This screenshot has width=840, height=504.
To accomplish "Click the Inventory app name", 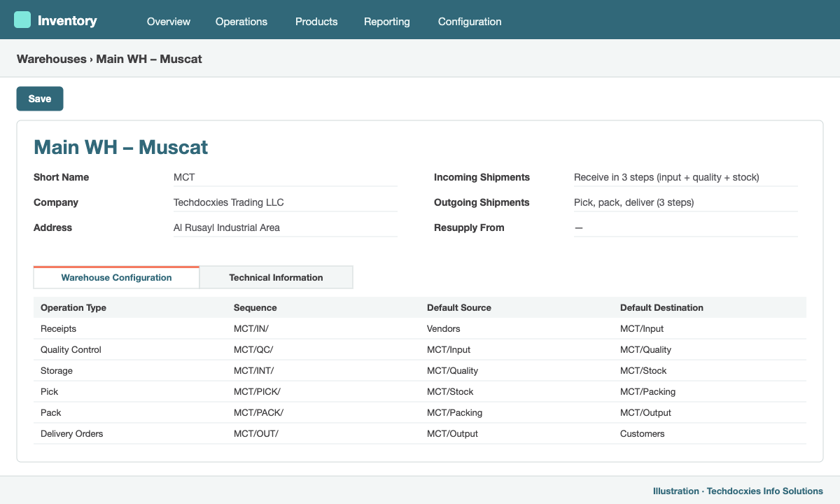I will coord(67,20).
